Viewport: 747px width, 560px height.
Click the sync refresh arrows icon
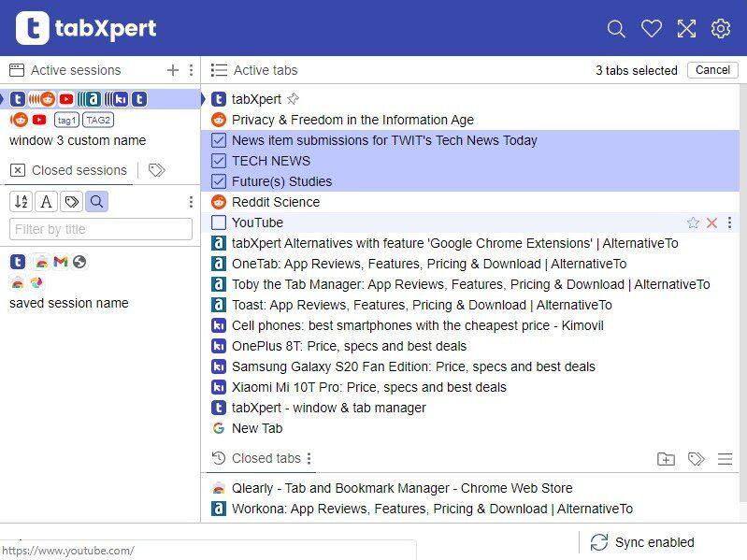click(x=599, y=542)
